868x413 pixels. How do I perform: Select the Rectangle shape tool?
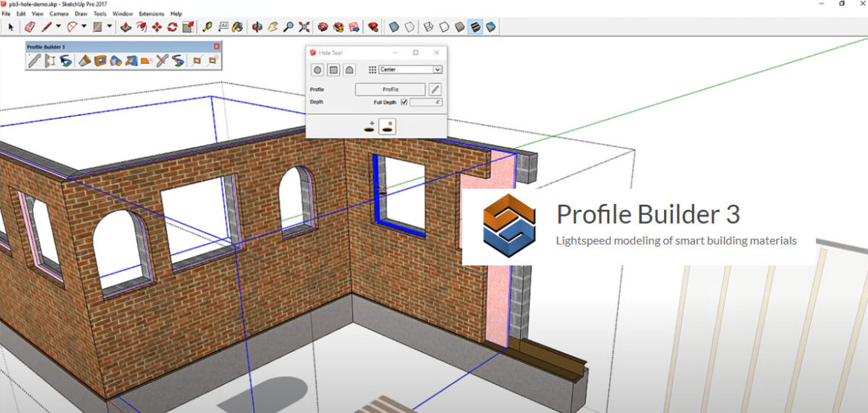tap(97, 27)
